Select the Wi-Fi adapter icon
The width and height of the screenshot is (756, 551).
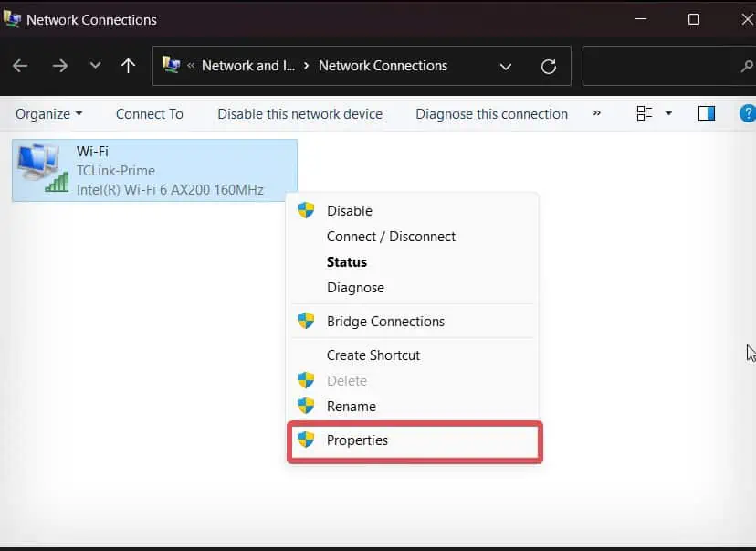tap(43, 168)
